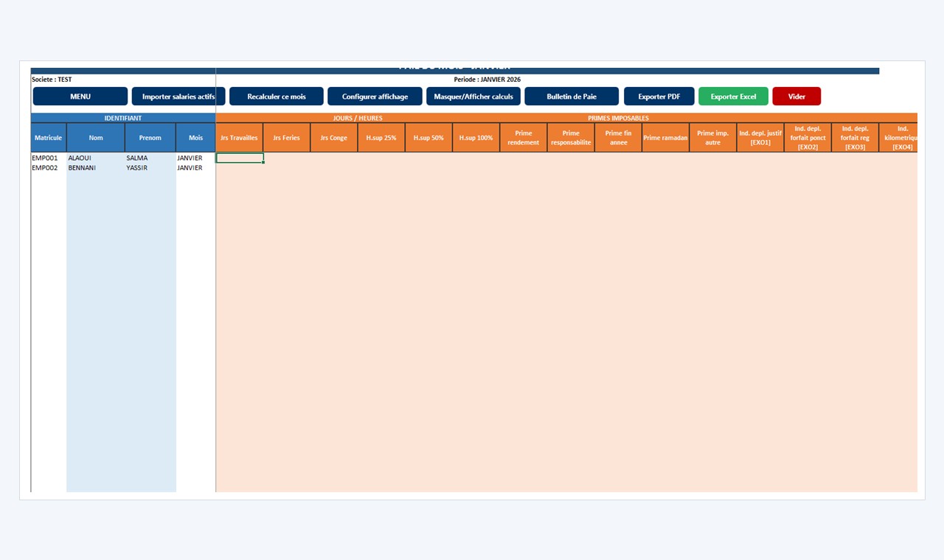Click the active Jrs Travailles input cell
Screen dimensions: 944x560
pyautogui.click(x=240, y=158)
